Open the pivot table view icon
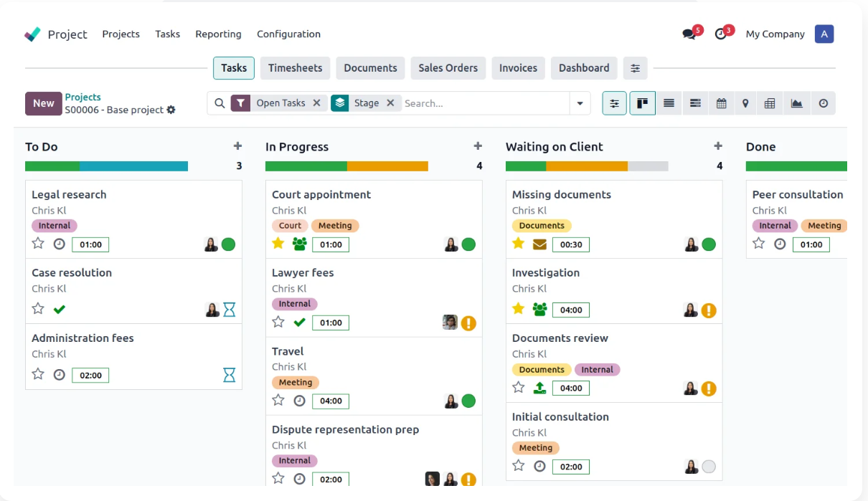The width and height of the screenshot is (868, 501). (770, 103)
